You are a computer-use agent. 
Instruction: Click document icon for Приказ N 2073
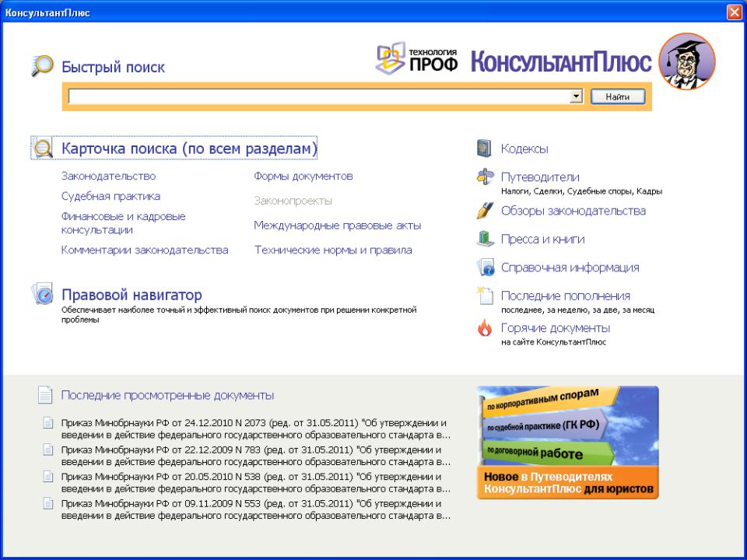47,422
